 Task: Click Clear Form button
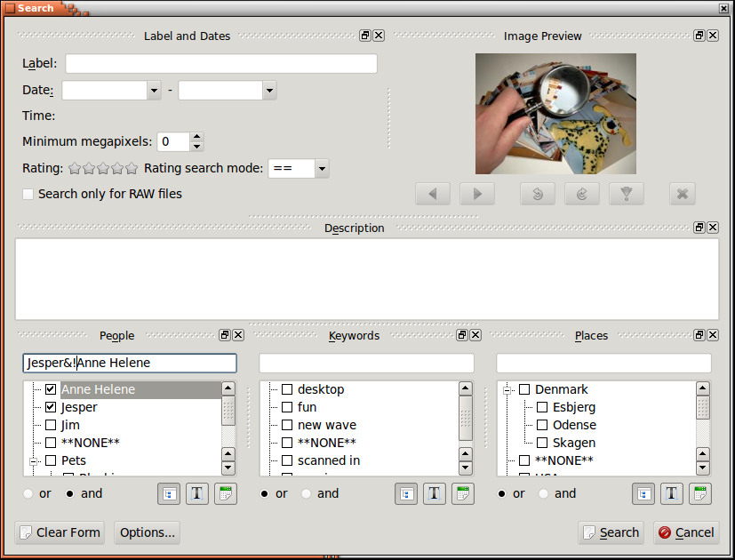[x=60, y=532]
